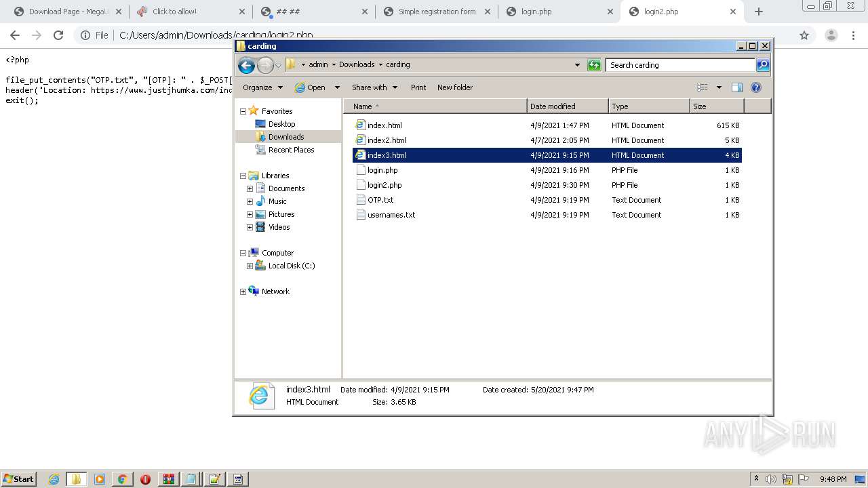Click Opera icon in taskbar

[x=145, y=479]
